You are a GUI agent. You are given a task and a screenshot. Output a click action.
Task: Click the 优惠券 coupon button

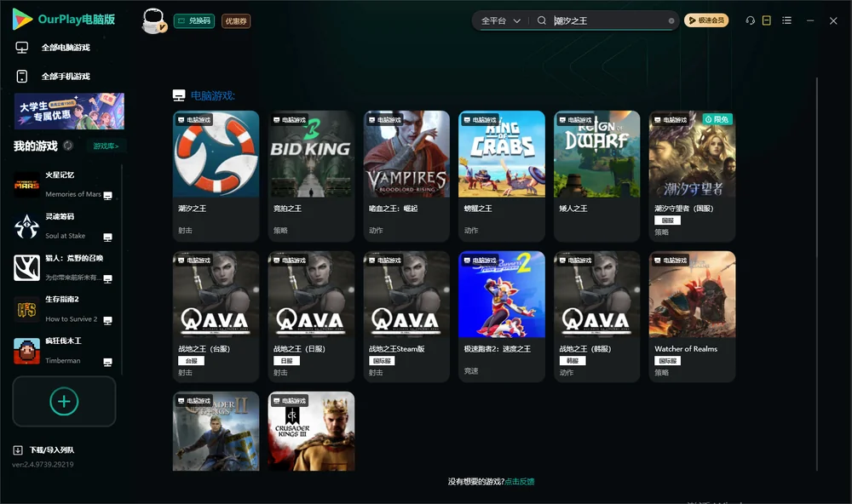coord(236,20)
